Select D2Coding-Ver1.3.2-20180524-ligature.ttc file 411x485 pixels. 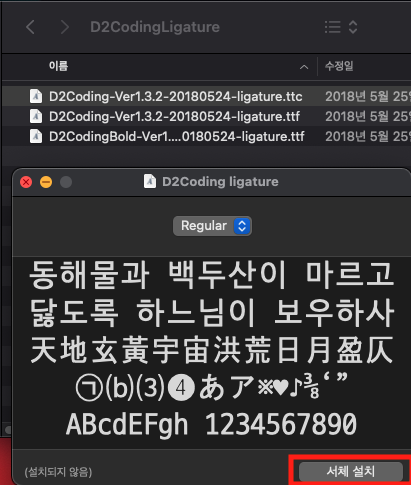coord(176,96)
